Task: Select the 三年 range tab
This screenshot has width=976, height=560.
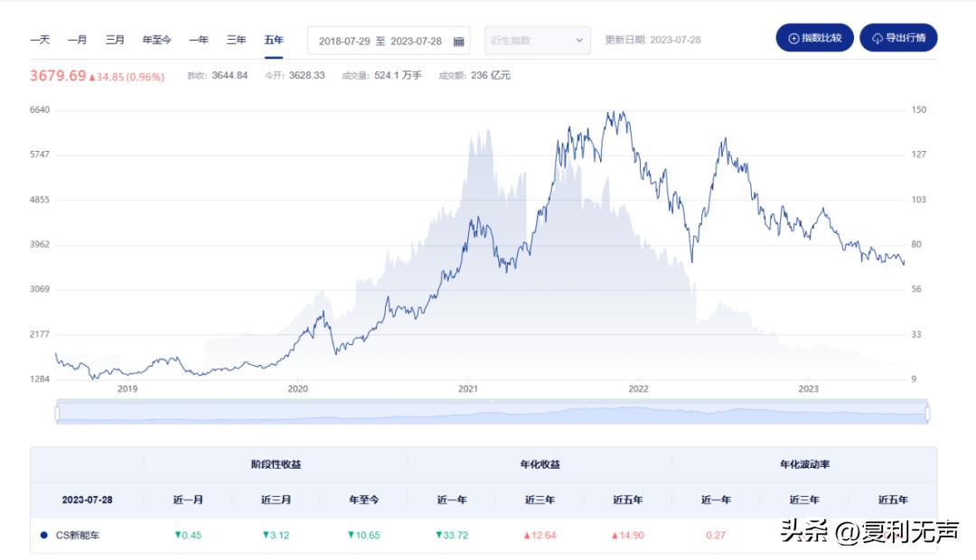Action: [236, 40]
